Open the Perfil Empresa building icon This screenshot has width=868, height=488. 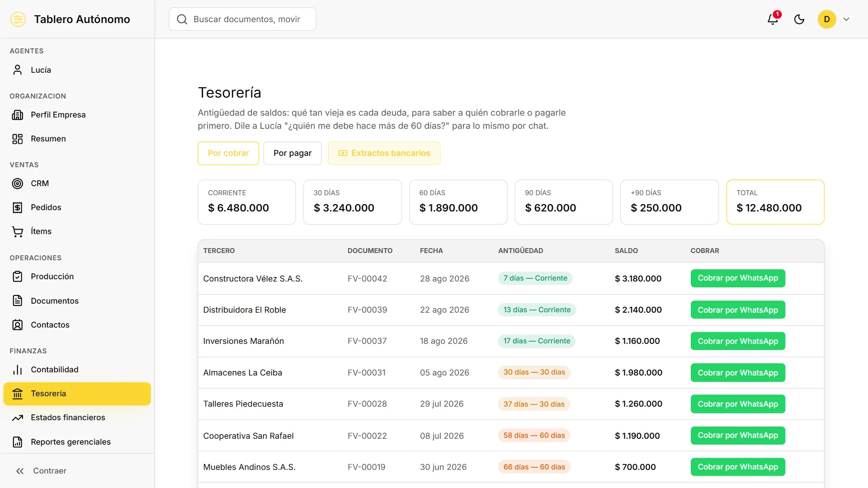click(x=17, y=115)
